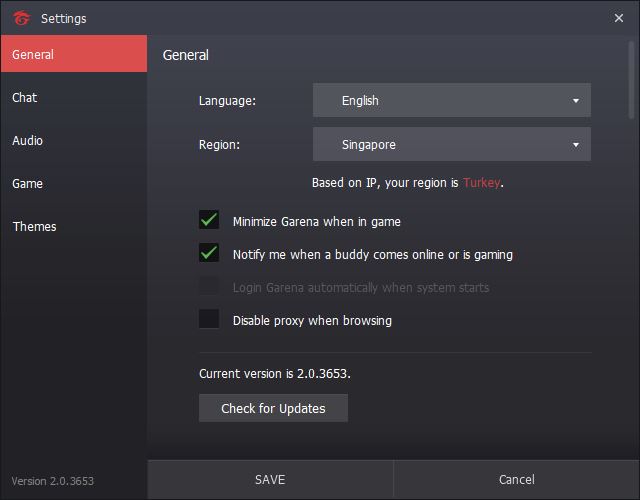Go to the Game settings tab
Viewport: 640px width, 500px height.
[x=74, y=183]
